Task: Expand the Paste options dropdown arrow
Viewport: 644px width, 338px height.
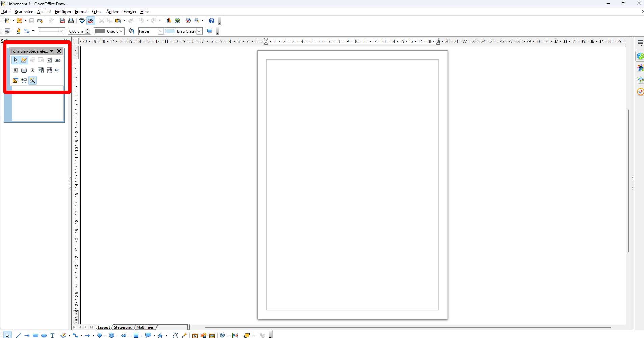Action: [x=124, y=21]
